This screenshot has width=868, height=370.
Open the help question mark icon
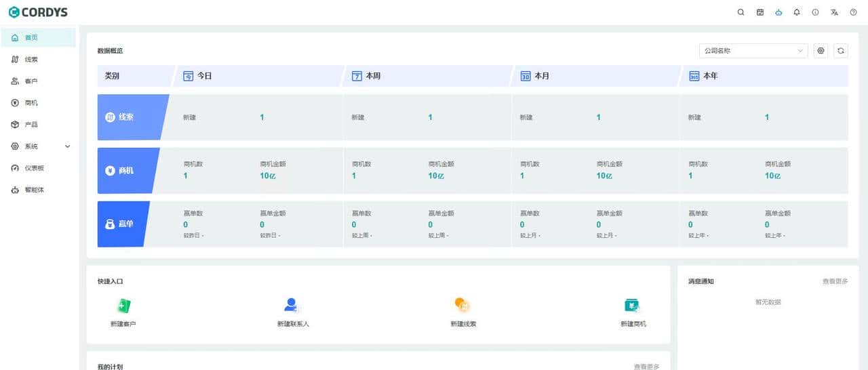854,12
